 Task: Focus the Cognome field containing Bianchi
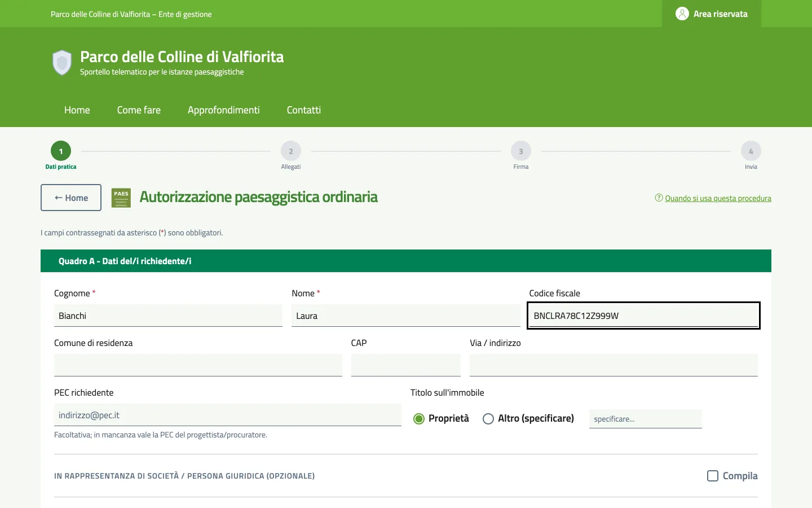coord(168,316)
